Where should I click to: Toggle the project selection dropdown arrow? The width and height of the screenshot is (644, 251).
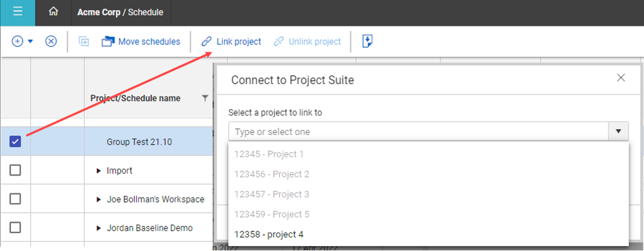click(x=618, y=131)
